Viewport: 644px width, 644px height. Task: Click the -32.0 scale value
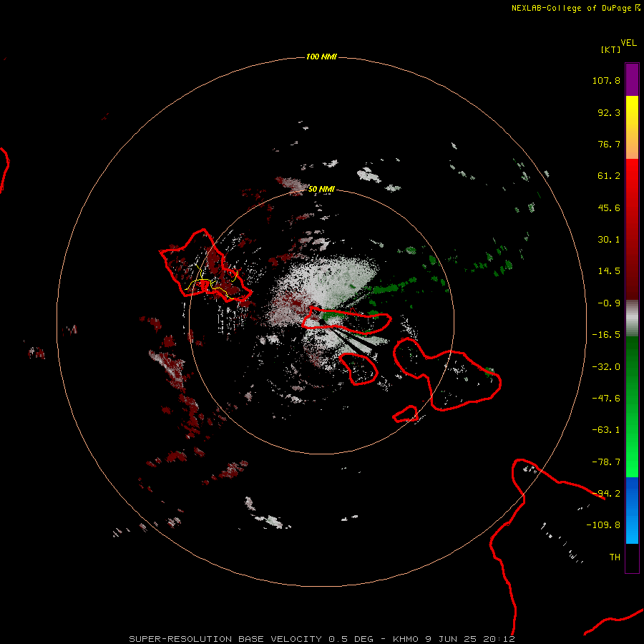(606, 367)
